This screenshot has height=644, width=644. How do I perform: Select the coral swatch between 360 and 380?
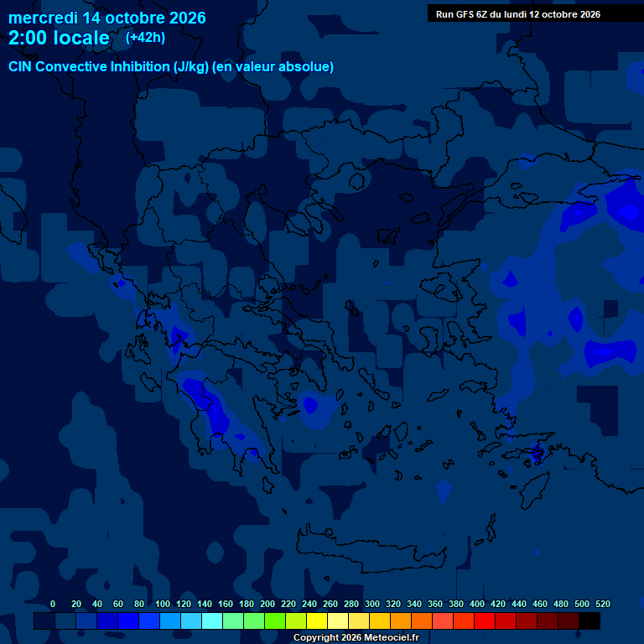(x=443, y=621)
